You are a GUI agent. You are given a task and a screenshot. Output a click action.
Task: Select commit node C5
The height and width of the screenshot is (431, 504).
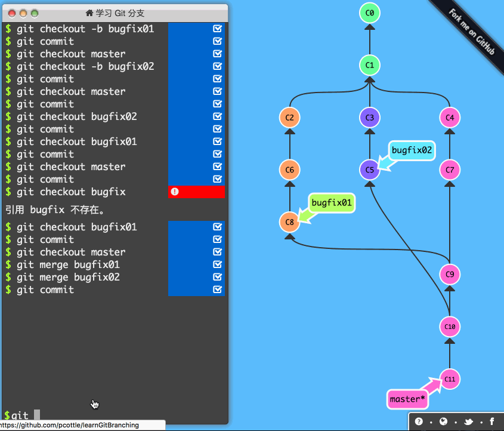pyautogui.click(x=370, y=170)
